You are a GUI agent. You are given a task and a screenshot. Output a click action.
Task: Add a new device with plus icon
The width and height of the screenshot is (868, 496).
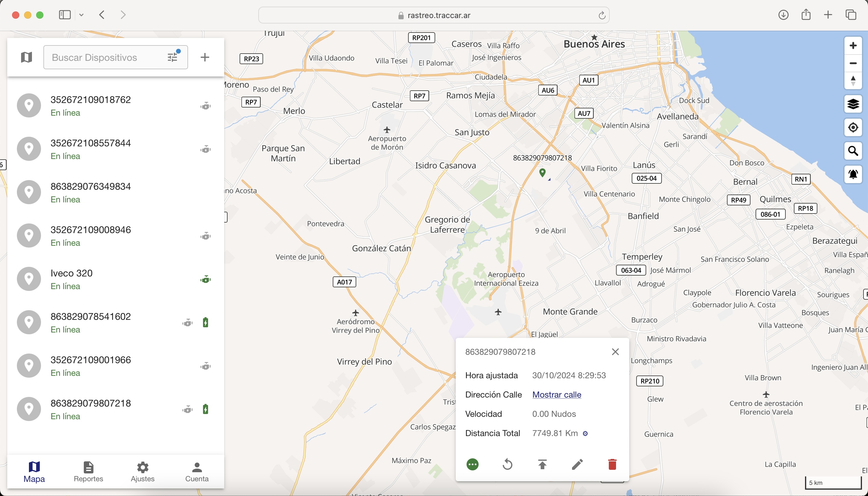pos(205,57)
